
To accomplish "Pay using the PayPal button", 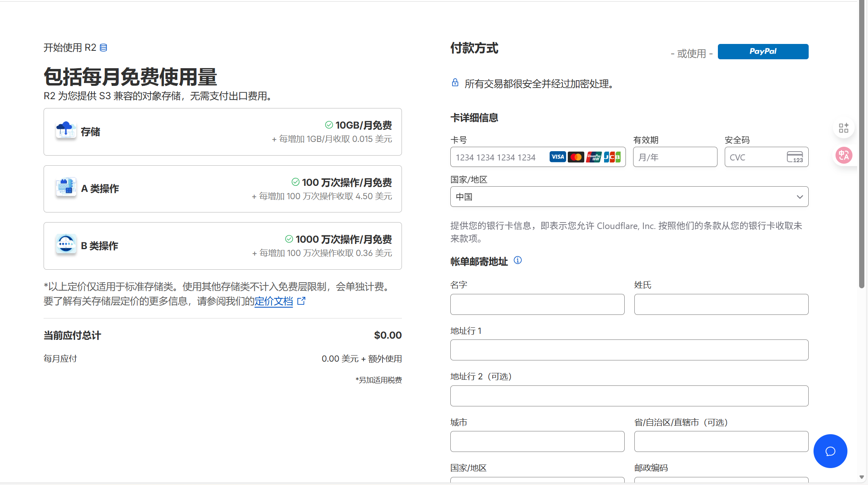I will tap(763, 52).
